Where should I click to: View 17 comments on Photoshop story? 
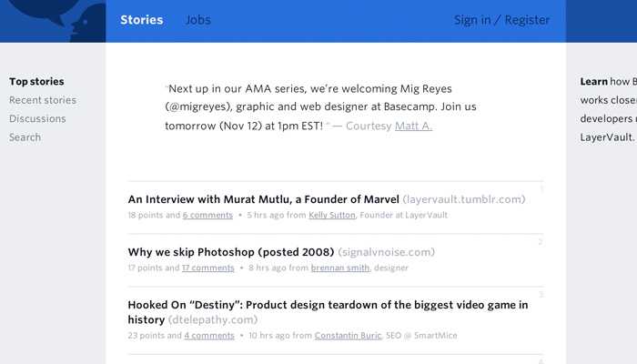coord(207,268)
